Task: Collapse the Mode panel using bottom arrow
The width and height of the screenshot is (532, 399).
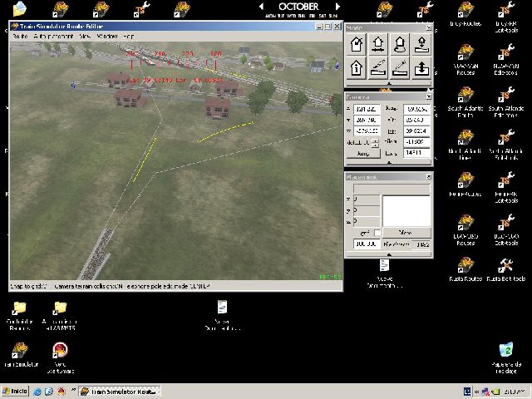Action: pos(389,83)
